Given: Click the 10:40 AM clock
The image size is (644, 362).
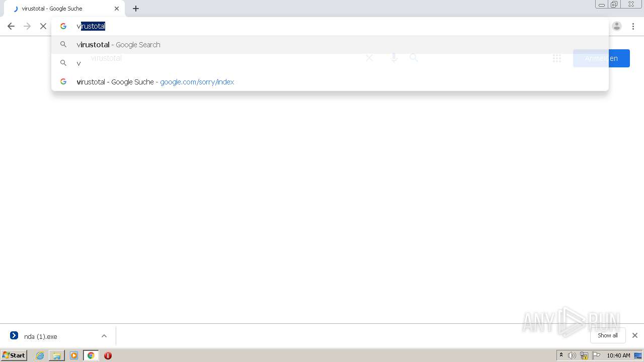Looking at the screenshot, I should [x=618, y=355].
